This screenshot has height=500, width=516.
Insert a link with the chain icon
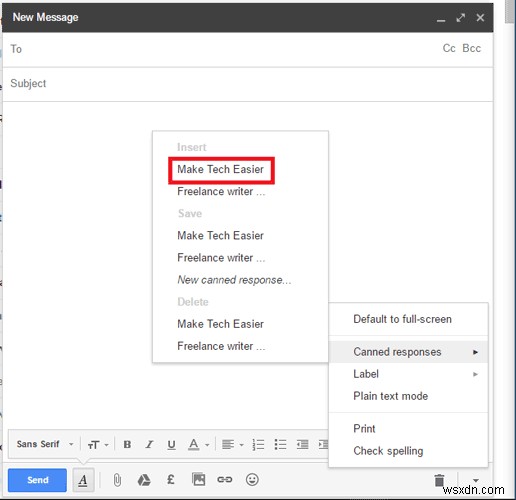click(225, 479)
